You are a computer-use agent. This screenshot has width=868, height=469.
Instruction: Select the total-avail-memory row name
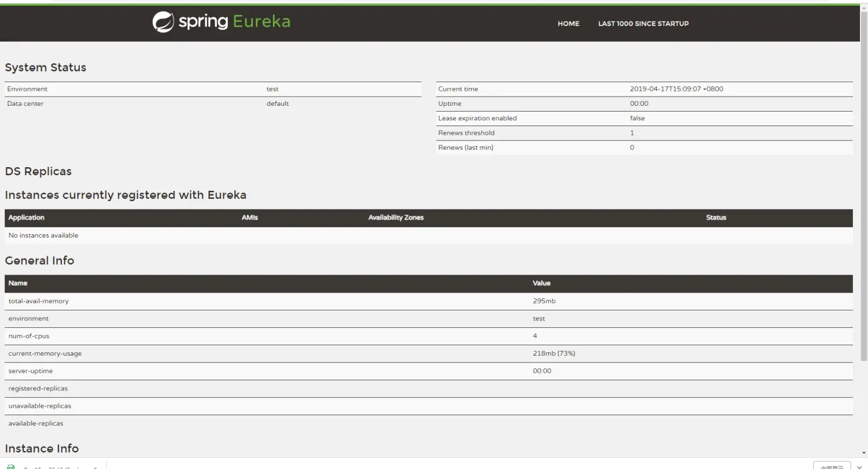[38, 301]
